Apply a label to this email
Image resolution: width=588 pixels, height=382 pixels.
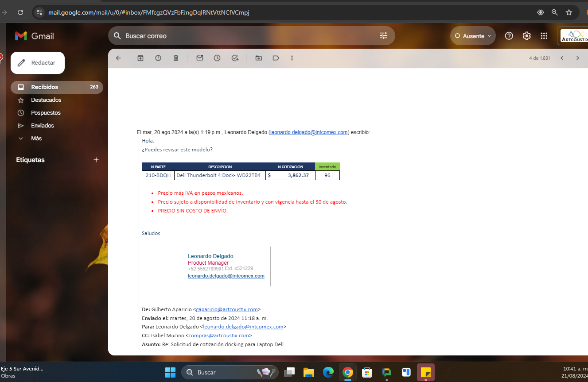(x=276, y=58)
